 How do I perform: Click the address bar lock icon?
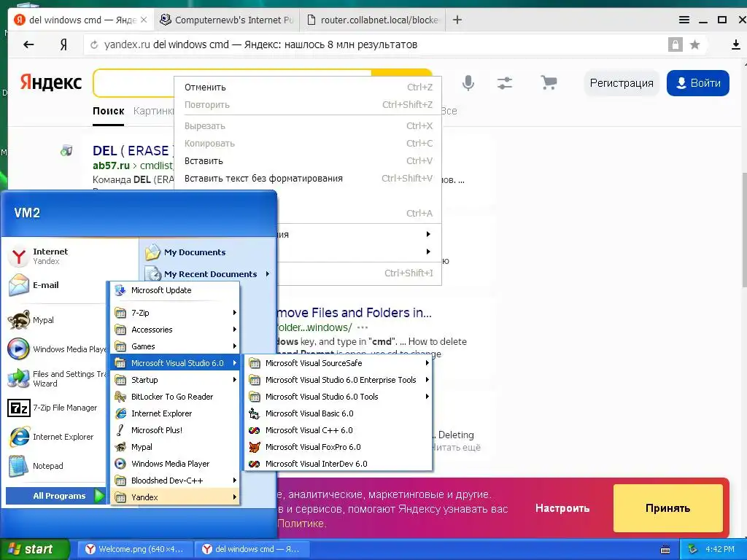pyautogui.click(x=675, y=44)
